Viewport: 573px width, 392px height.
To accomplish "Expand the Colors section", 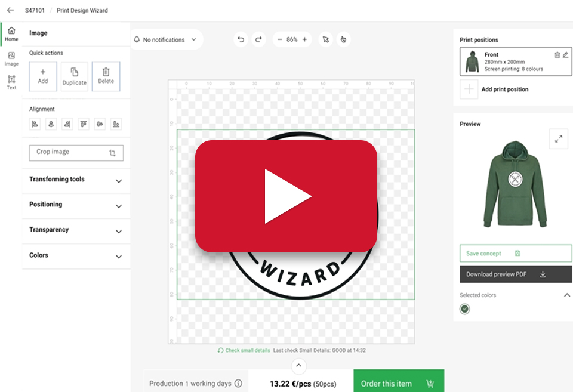I will point(76,256).
